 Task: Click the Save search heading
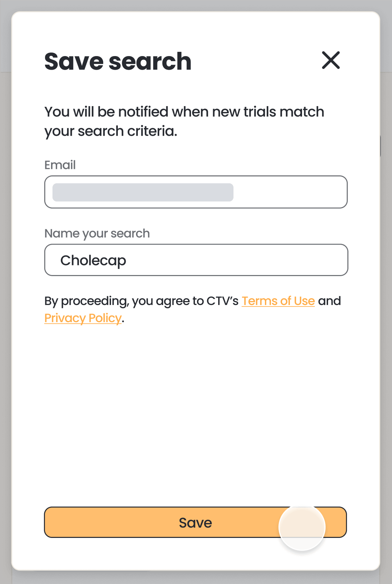pyautogui.click(x=118, y=61)
